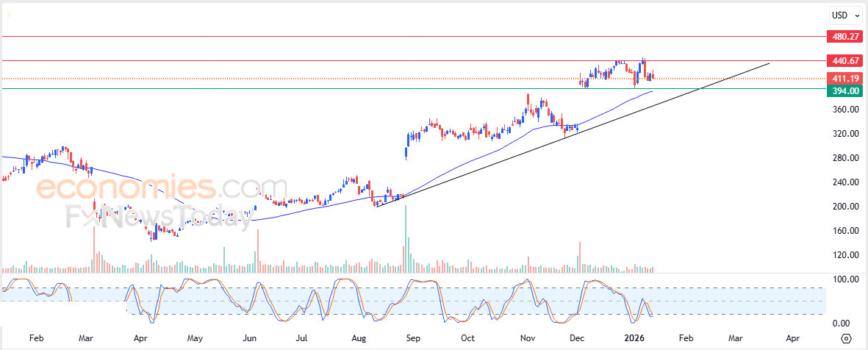
Task: Click the Apr label after 2026
Action: click(792, 337)
